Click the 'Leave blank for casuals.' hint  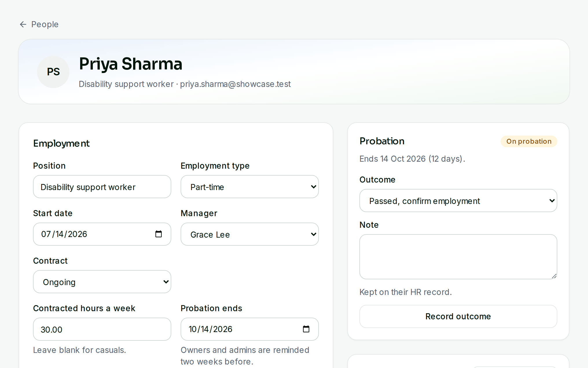[80, 350]
